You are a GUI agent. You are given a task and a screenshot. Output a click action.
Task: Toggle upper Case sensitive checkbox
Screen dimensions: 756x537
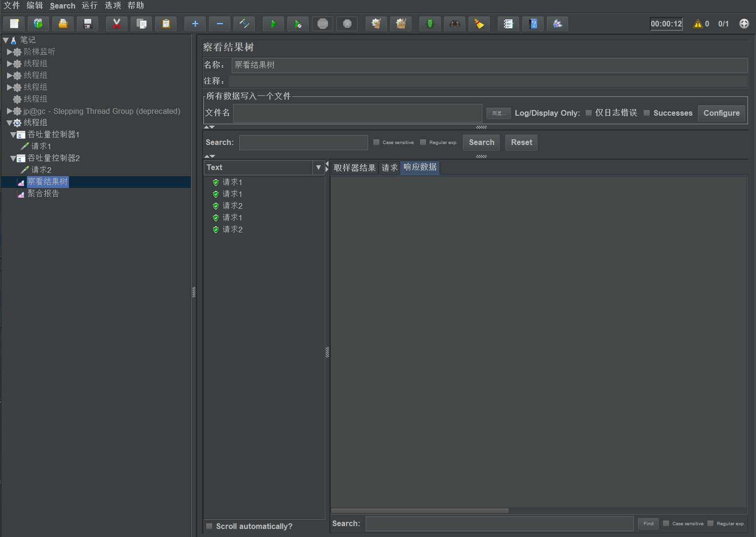pyautogui.click(x=376, y=142)
